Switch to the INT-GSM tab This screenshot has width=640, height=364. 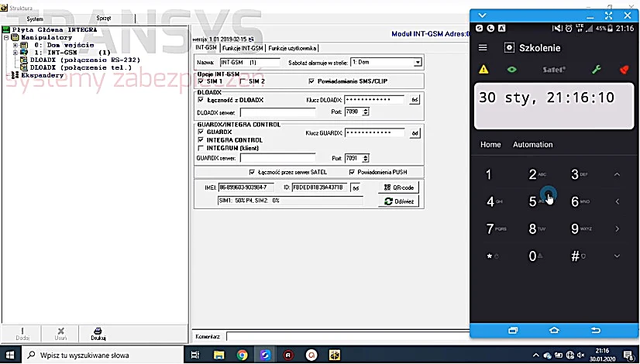tap(206, 48)
